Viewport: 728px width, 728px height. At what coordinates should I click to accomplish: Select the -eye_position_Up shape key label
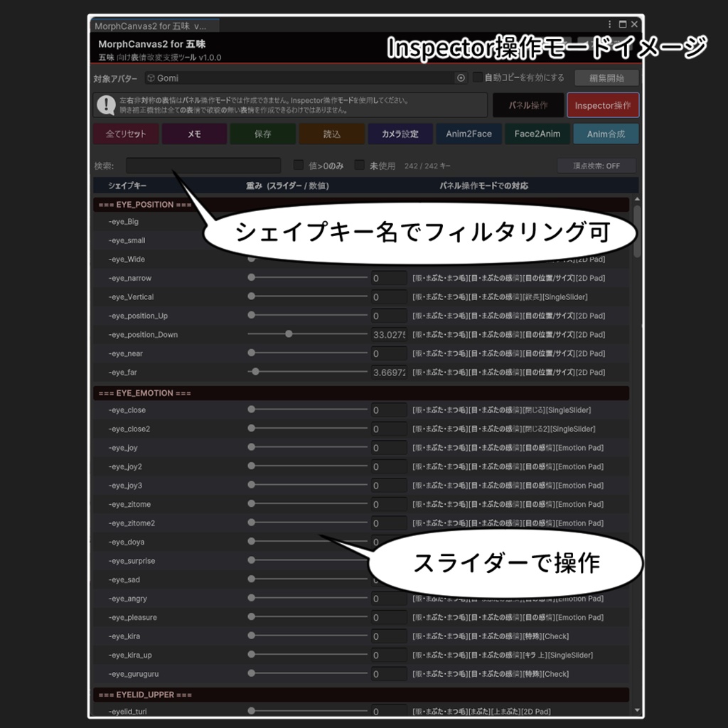138,316
